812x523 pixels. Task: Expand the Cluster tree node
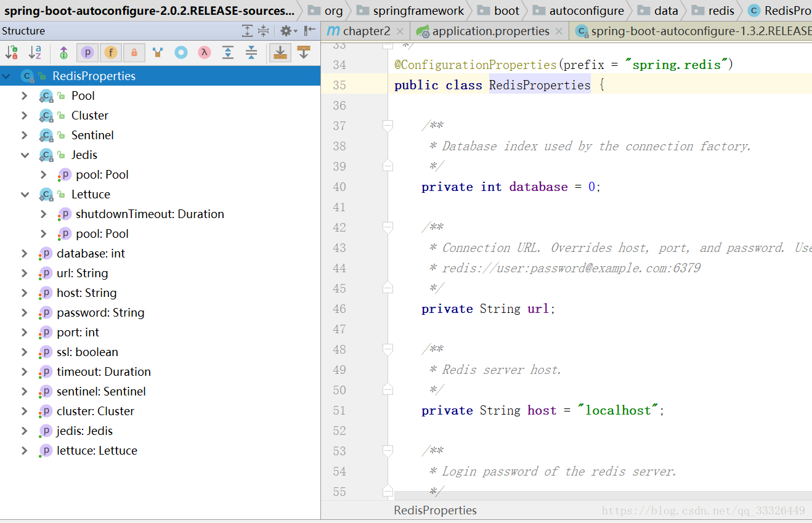(x=25, y=115)
